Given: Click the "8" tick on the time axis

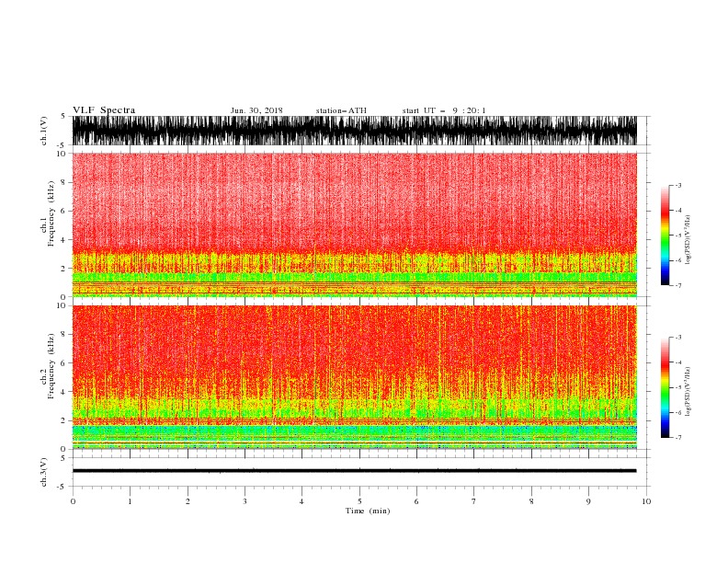Looking at the screenshot, I should (x=531, y=501).
